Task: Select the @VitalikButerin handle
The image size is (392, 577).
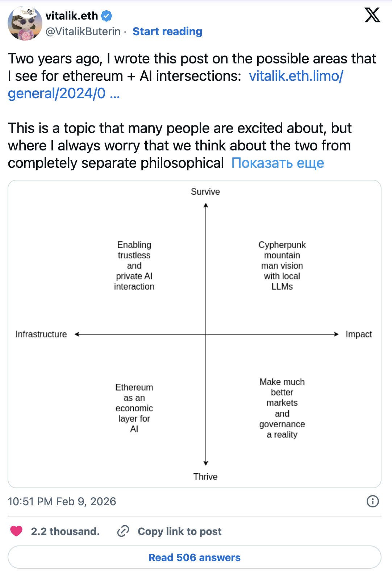Action: click(83, 32)
